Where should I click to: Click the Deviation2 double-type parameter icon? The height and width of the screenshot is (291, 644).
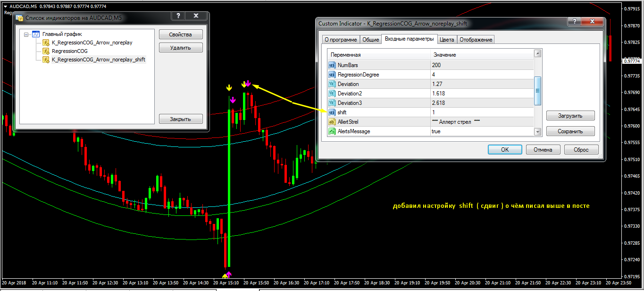coord(332,94)
